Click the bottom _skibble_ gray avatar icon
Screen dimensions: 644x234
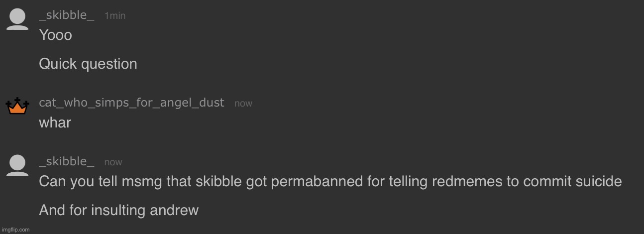click(17, 165)
